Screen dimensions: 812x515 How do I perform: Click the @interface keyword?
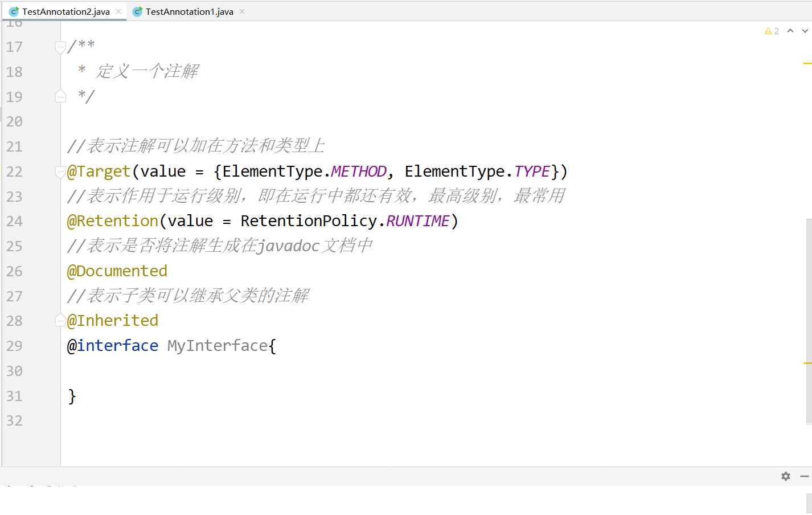click(x=113, y=346)
